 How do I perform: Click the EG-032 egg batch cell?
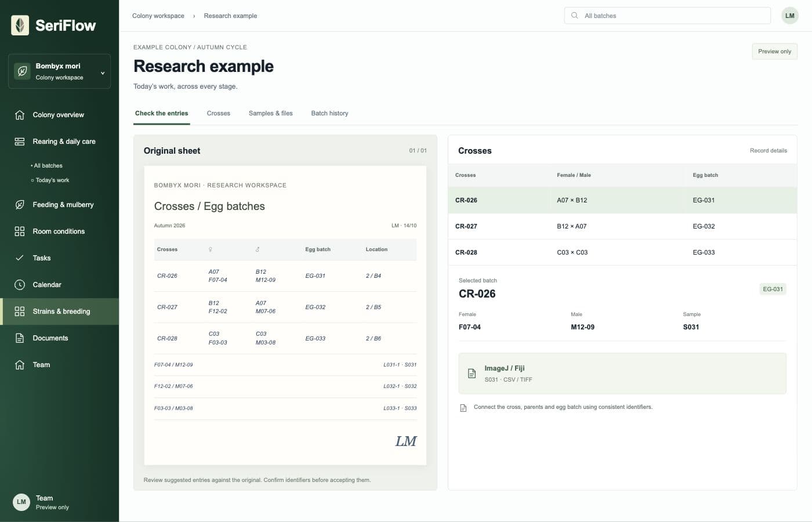pos(704,226)
